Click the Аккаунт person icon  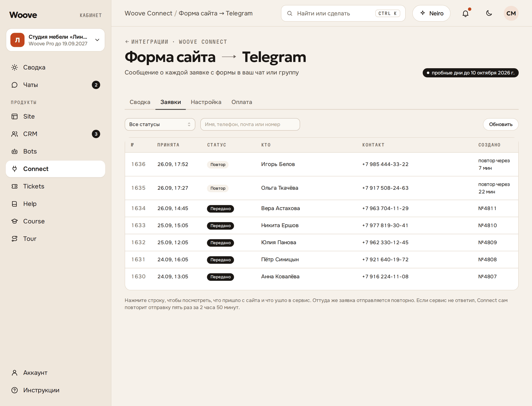coord(15,373)
